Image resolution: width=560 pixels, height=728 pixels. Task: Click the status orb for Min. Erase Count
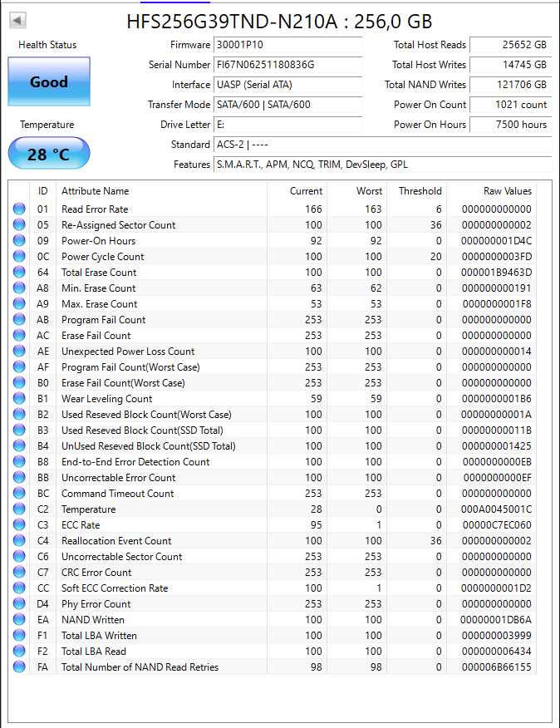point(19,288)
